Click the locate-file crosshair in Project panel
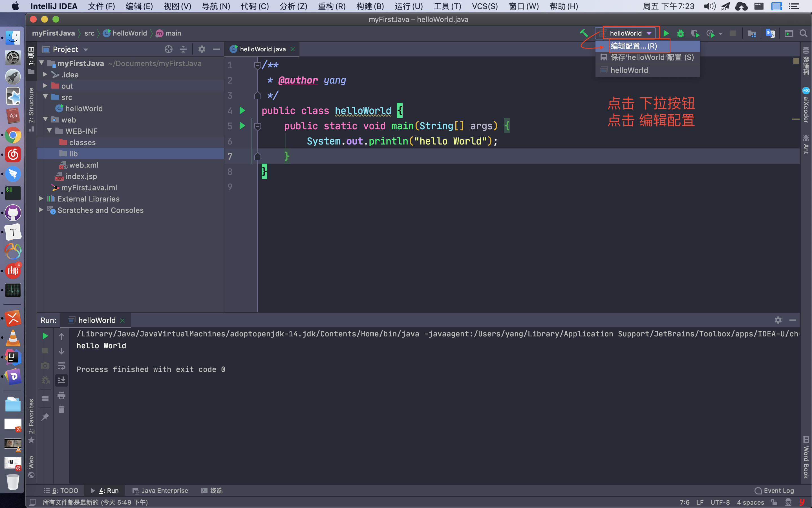Image resolution: width=812 pixels, height=508 pixels. 168,49
